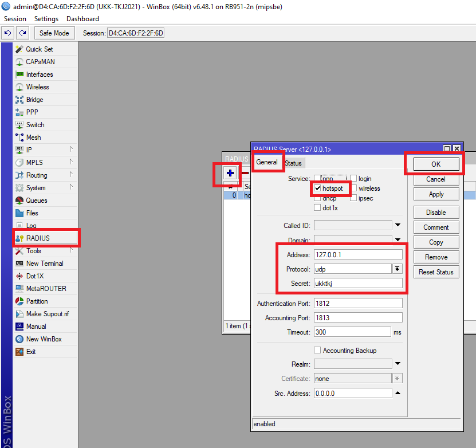Launch New WinBox
Screen dimensions: 476x448
(45, 339)
